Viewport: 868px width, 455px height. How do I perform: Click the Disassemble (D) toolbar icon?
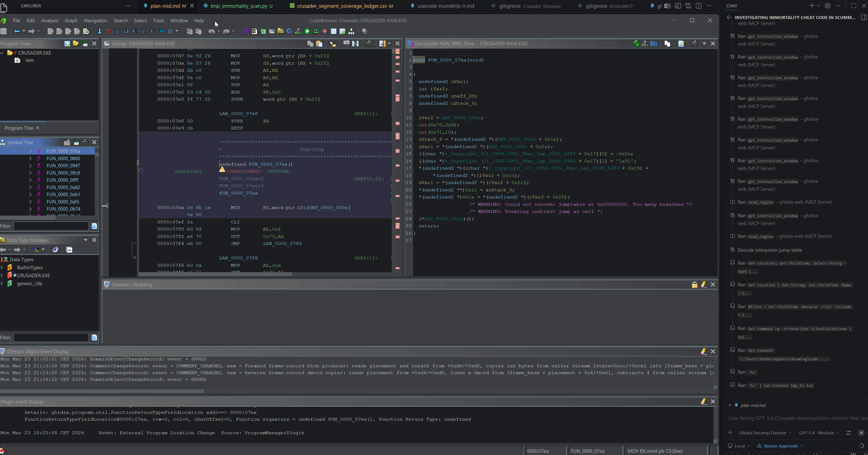coord(126,31)
